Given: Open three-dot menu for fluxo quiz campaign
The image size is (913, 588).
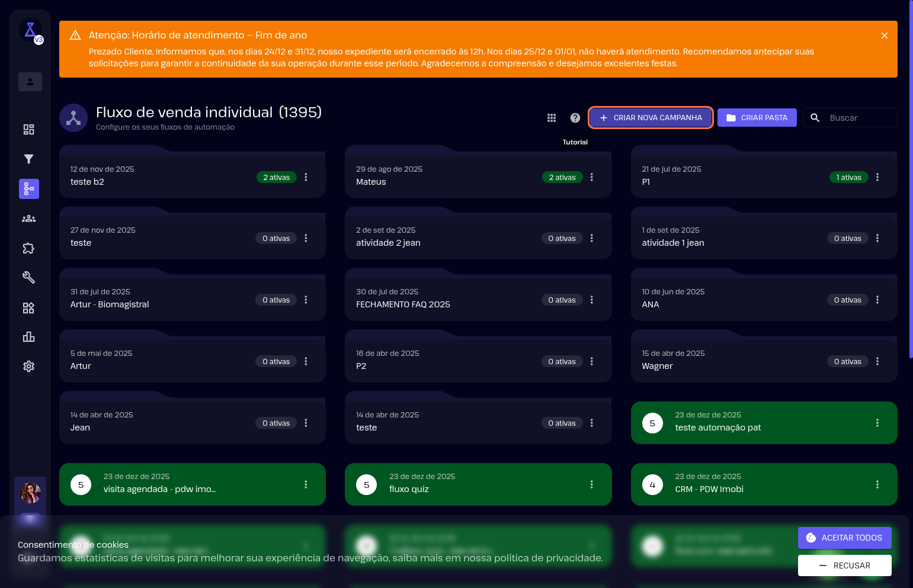Looking at the screenshot, I should [x=591, y=484].
